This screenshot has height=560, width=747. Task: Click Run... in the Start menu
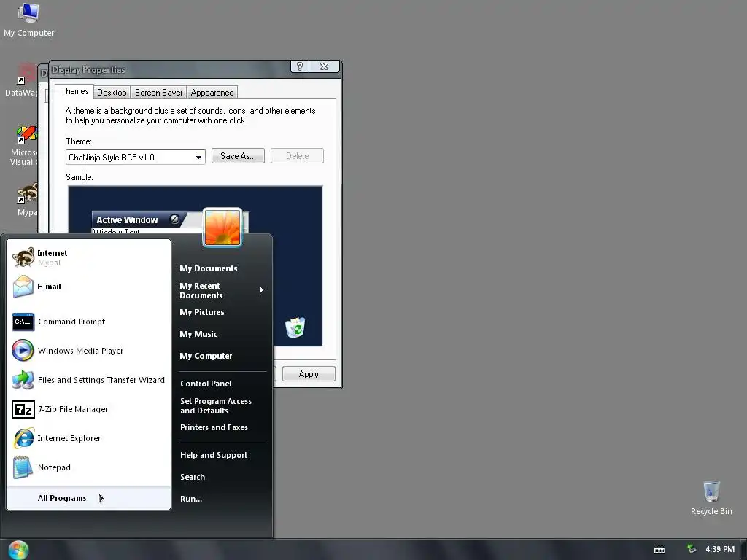click(x=191, y=499)
